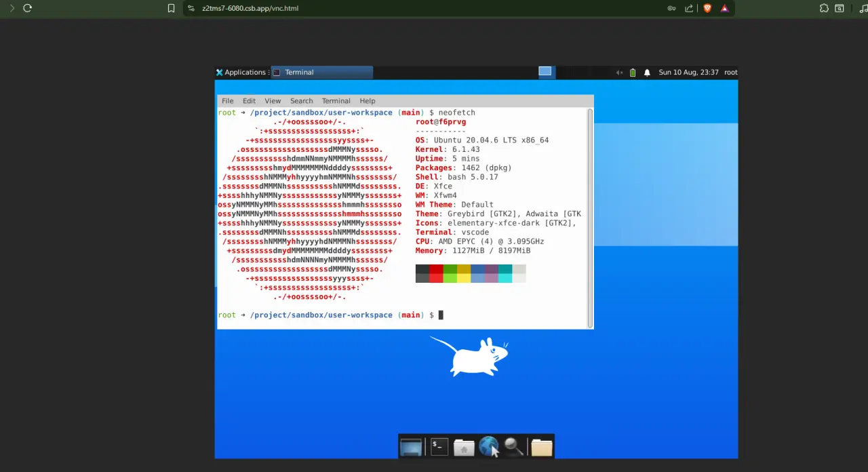868x472 pixels.
Task: Click the browser reload button
Action: click(27, 8)
